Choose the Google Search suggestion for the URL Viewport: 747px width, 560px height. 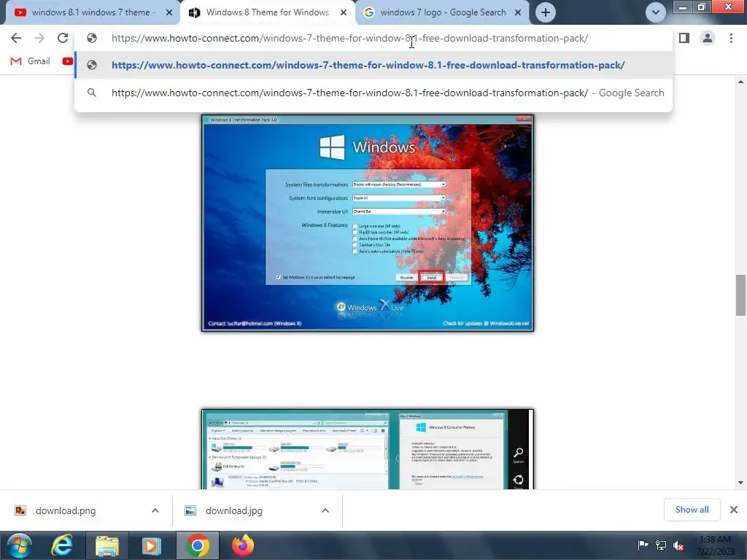[373, 93]
